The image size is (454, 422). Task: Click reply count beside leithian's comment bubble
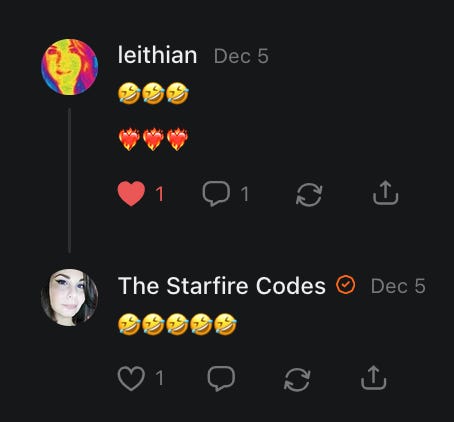click(245, 194)
